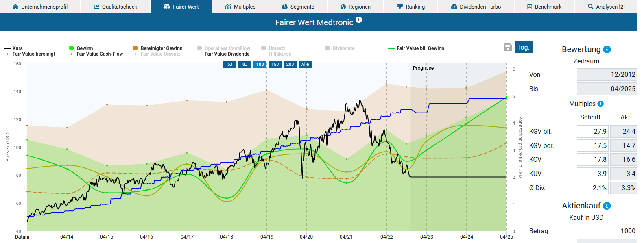Toggle Fair Value Cash-Flow legend entry
This screenshot has width=644, height=243.
(x=96, y=54)
